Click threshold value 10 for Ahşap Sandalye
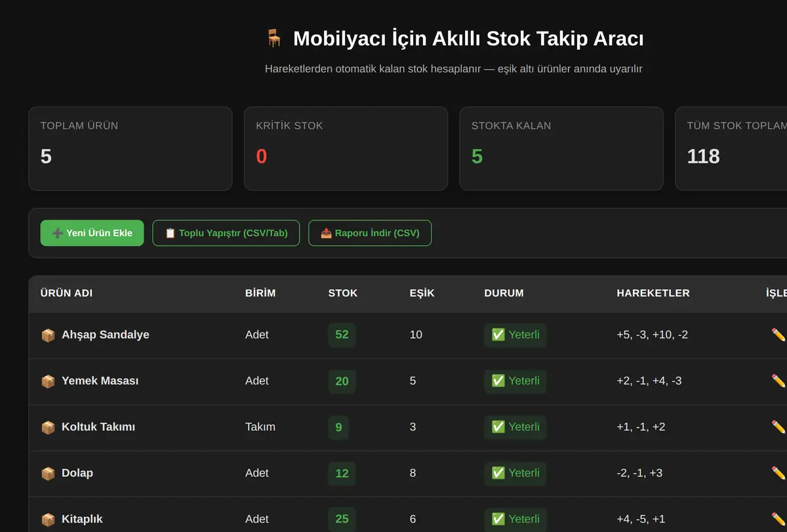Viewport: 787px width, 532px height. (x=416, y=335)
